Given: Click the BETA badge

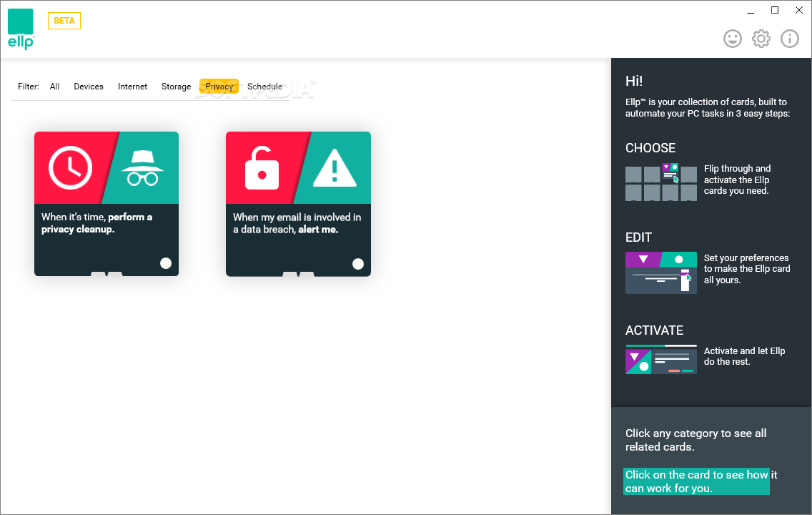Looking at the screenshot, I should 64,21.
